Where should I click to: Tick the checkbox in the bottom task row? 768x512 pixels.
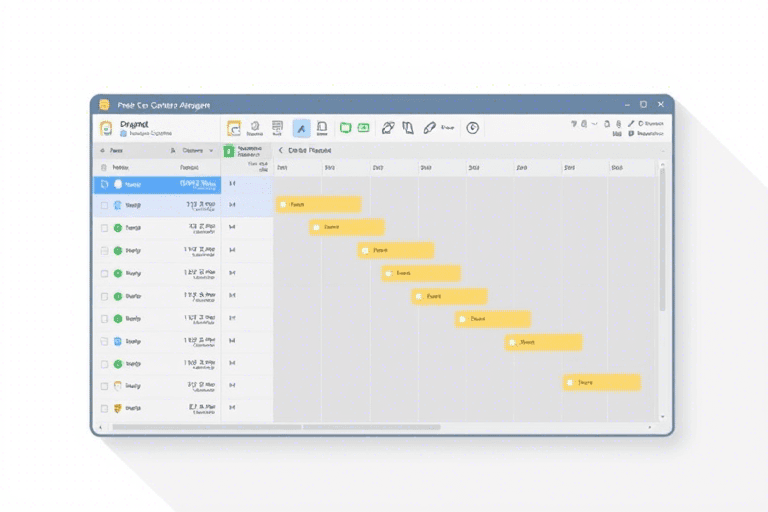tap(104, 408)
